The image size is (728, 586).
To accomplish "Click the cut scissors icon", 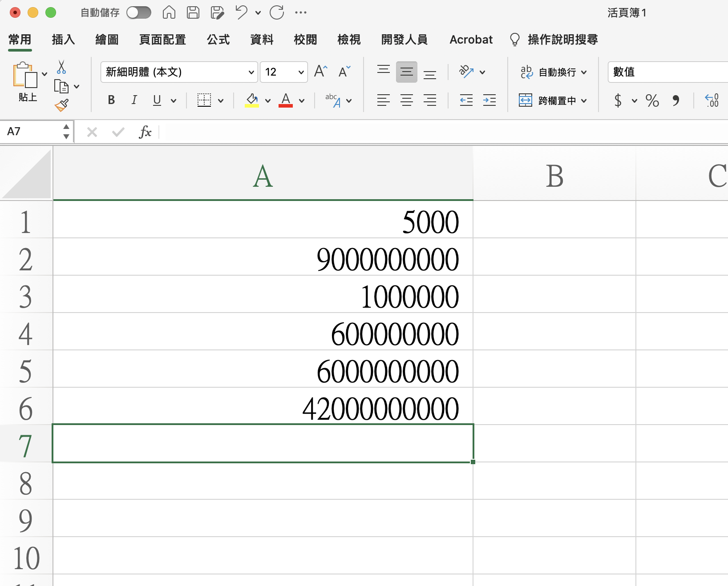I will tap(61, 68).
